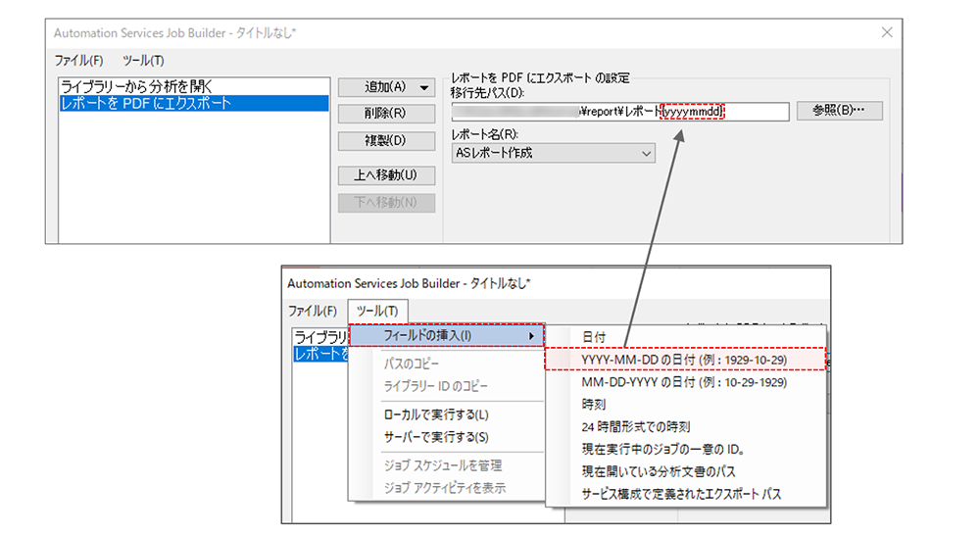Select 現在開いている分析文書のパス option
Image resolution: width=980 pixels, height=535 pixels.
click(686, 471)
